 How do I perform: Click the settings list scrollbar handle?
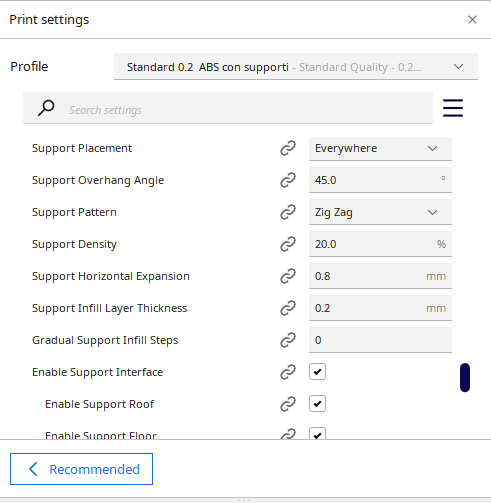[465, 378]
